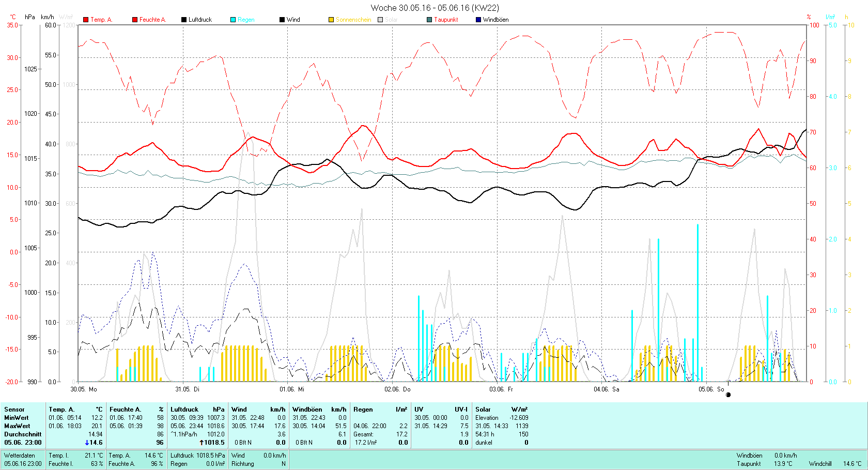Select the Wind legend label
This screenshot has width=868, height=470.
(293, 20)
